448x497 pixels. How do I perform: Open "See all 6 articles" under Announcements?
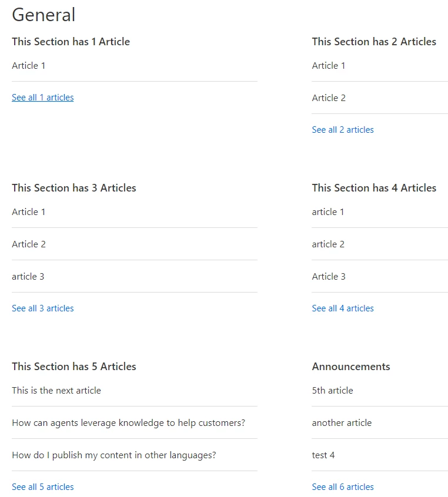click(x=343, y=487)
